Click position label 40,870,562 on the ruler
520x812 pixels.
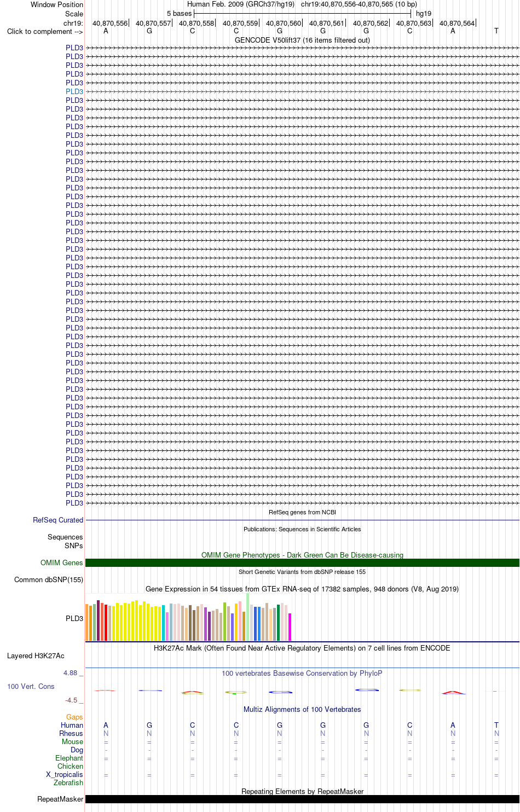(371, 23)
